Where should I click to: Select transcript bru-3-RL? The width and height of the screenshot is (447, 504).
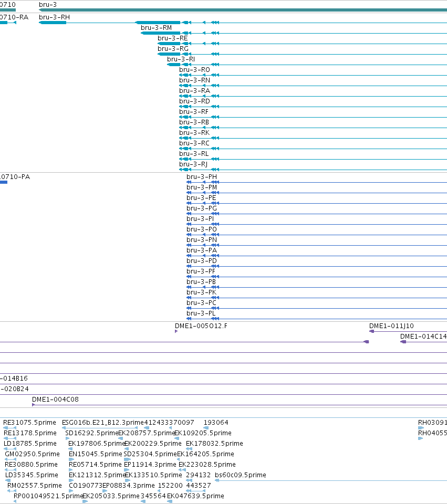click(x=194, y=154)
